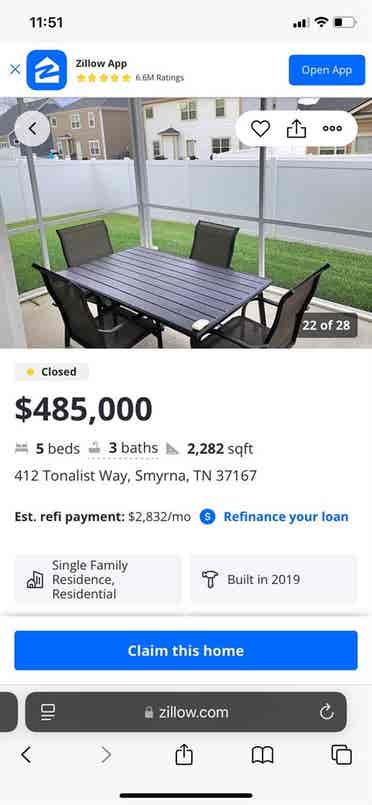Go back using the photo back arrow

(32, 128)
